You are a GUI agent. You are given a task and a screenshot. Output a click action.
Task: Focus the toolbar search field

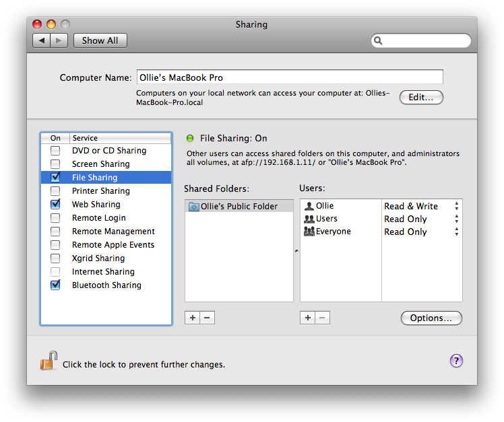point(421,41)
